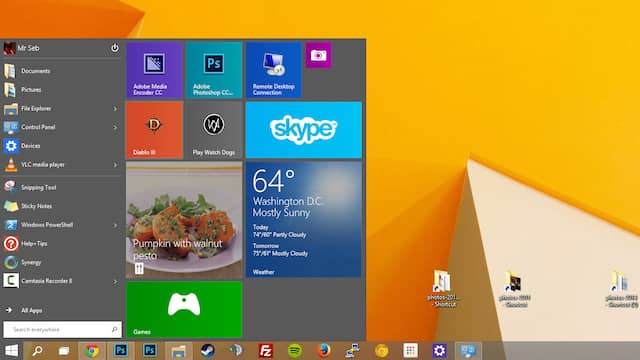Expand the Control Panel jump list arrow

pyautogui.click(x=115, y=127)
